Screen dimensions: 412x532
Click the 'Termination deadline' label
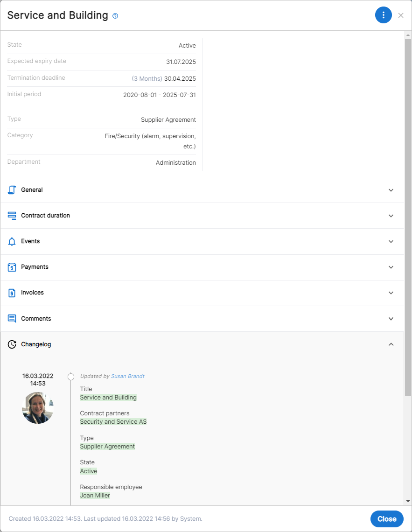click(x=36, y=77)
